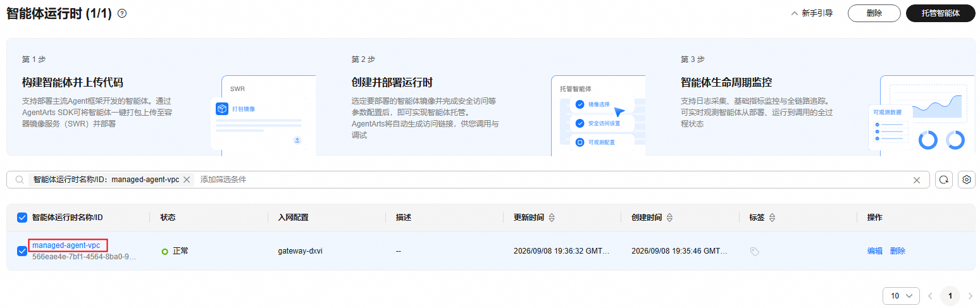Remove the managed-agent-vpc filter tag
980x308 pixels.
pos(187,180)
